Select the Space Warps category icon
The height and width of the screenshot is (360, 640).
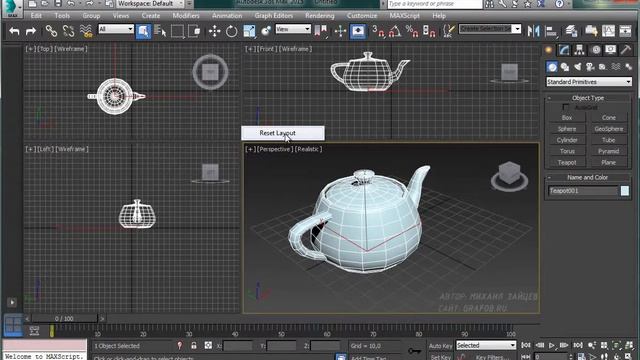tap(616, 67)
